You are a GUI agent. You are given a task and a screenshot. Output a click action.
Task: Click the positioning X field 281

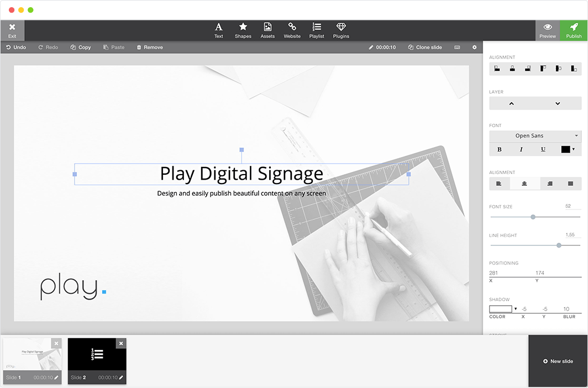coord(512,273)
